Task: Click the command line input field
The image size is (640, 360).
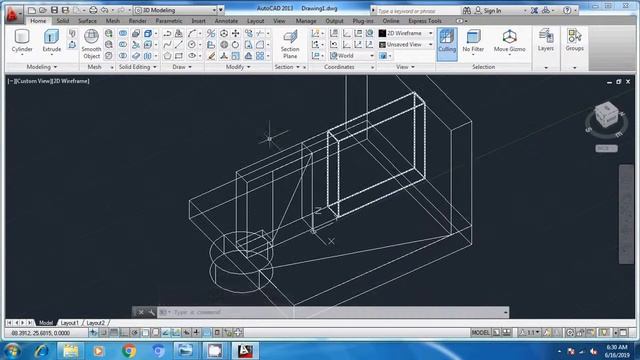Action: click(x=333, y=312)
